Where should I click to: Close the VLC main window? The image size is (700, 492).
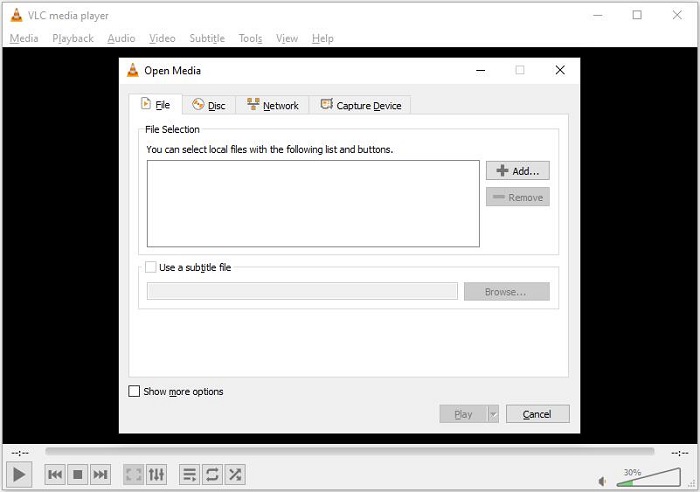pyautogui.click(x=677, y=15)
